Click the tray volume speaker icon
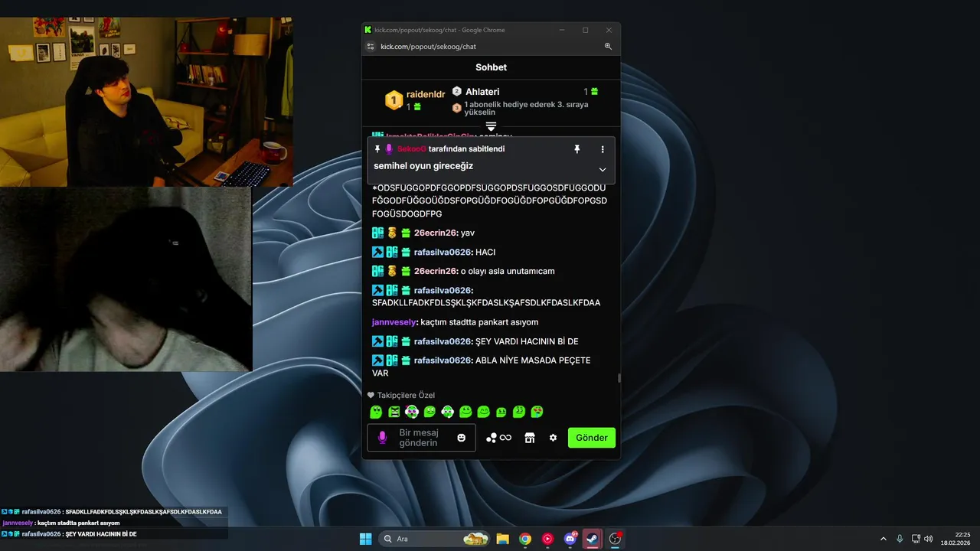Image resolution: width=980 pixels, height=551 pixels. coord(929,539)
